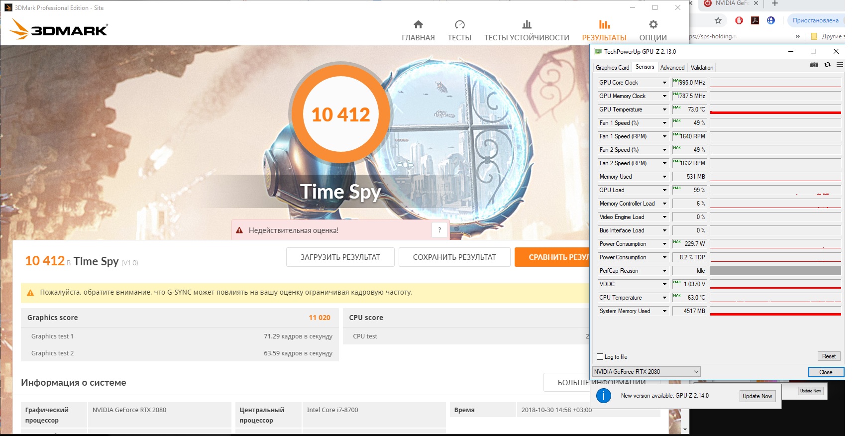
Task: Click the 3DMark scrollbar down arrow
Action: [x=685, y=430]
